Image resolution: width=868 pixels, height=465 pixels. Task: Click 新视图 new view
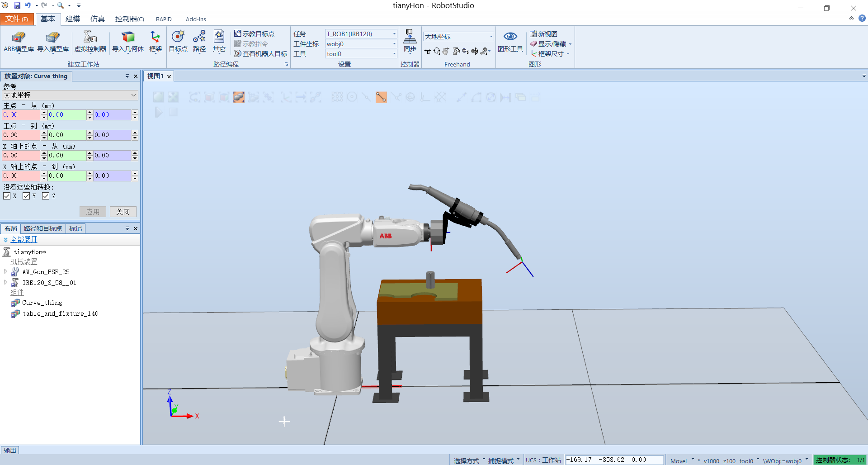click(x=543, y=34)
